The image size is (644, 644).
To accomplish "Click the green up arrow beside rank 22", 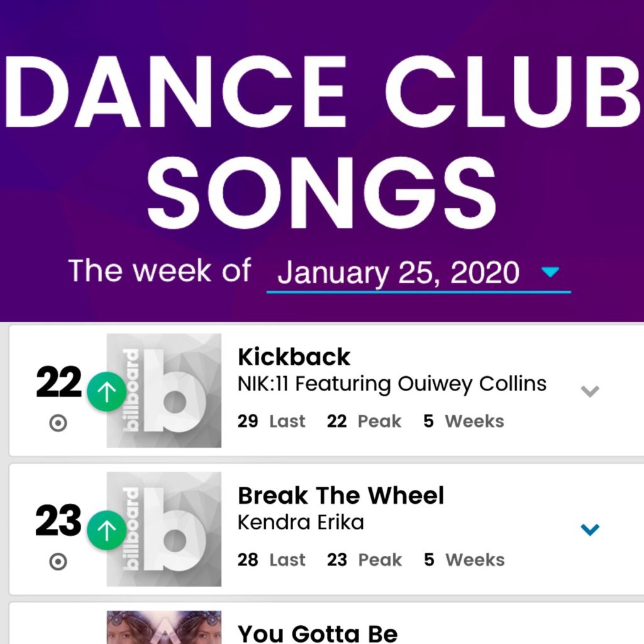I will (x=106, y=391).
